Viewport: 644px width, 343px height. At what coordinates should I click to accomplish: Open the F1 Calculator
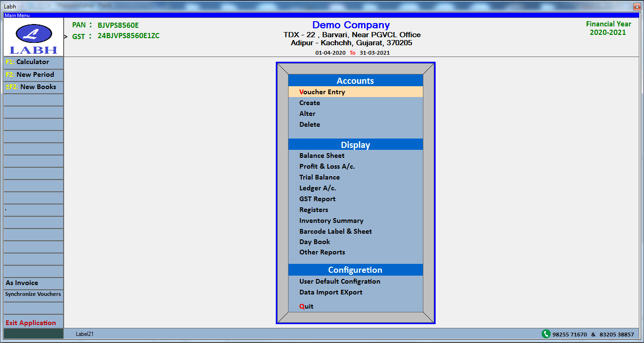[x=33, y=62]
